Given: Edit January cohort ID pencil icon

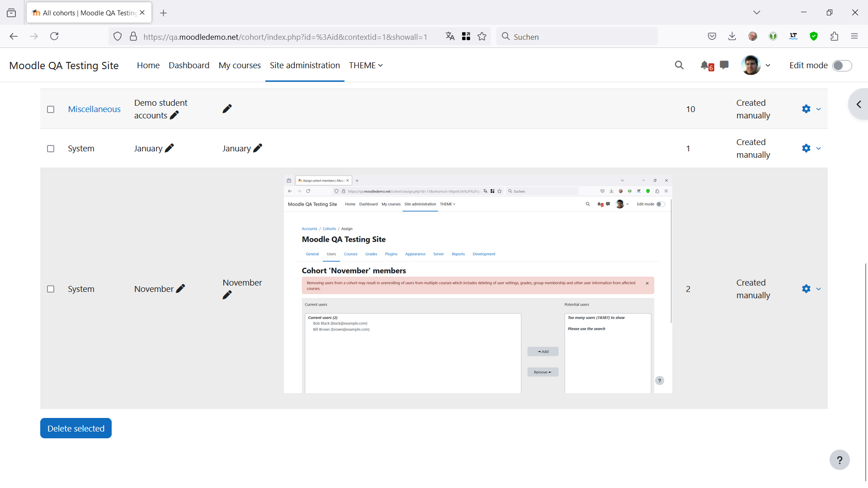Looking at the screenshot, I should click(x=258, y=148).
